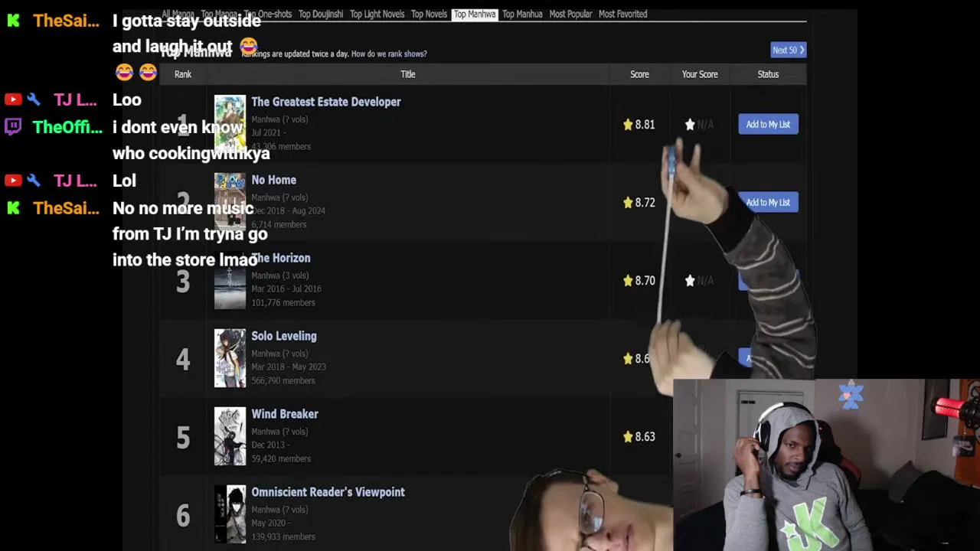
Task: Click rank number 4 for Solo Leveling
Action: click(183, 358)
